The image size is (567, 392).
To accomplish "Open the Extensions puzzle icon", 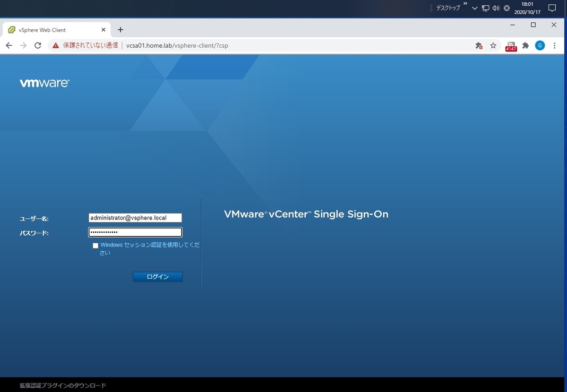I will pos(525,46).
